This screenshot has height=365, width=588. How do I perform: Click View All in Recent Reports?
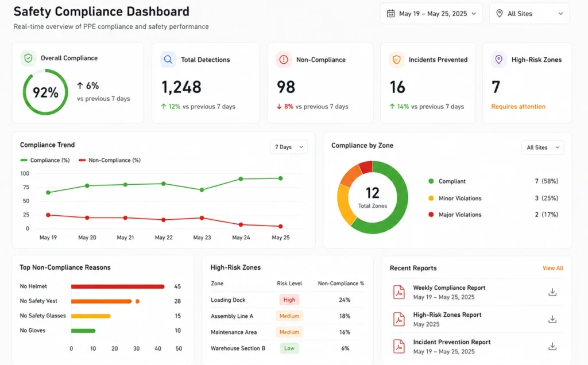tap(553, 268)
